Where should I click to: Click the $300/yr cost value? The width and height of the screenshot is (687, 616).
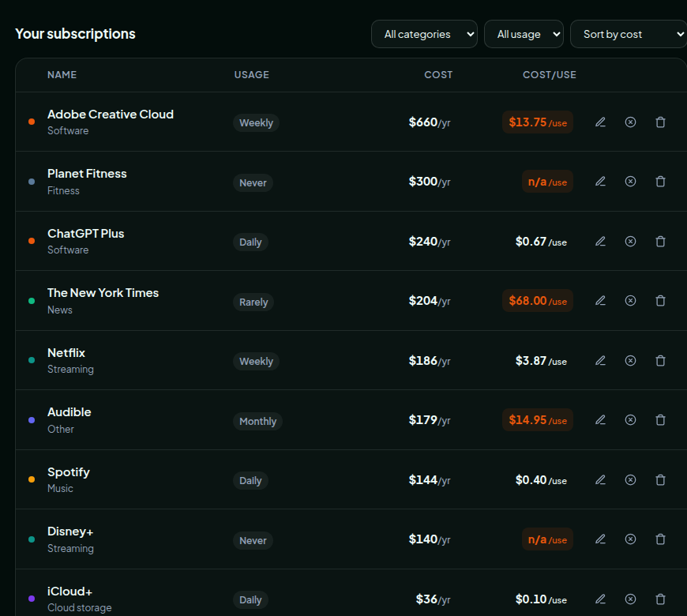click(430, 182)
